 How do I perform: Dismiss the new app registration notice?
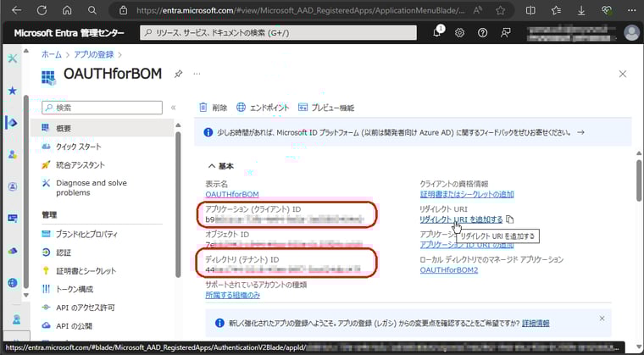point(602,319)
